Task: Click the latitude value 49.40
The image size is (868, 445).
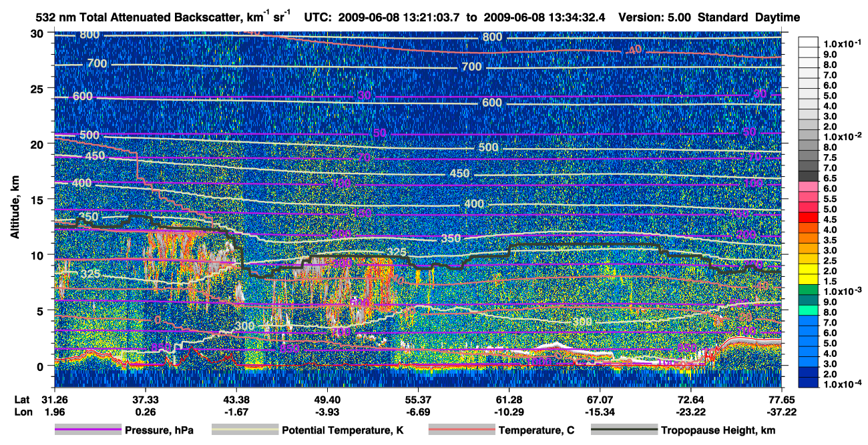Action: point(327,399)
